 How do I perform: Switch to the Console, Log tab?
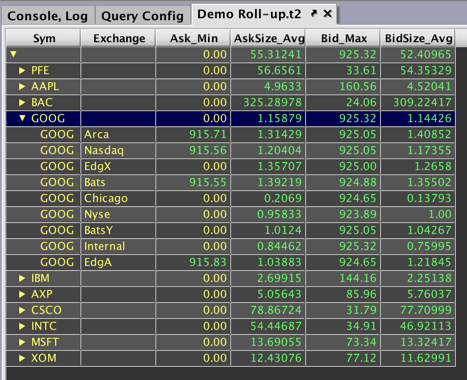pos(48,16)
